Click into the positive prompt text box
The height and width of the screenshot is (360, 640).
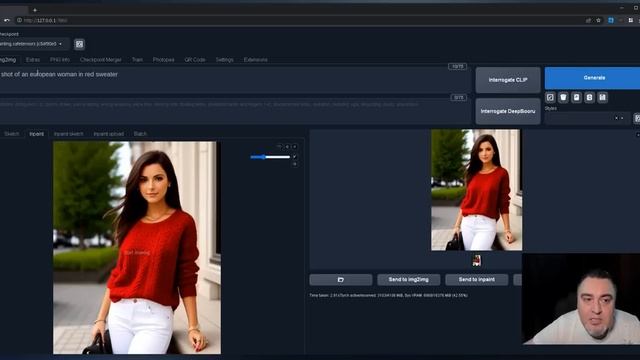pos(235,80)
